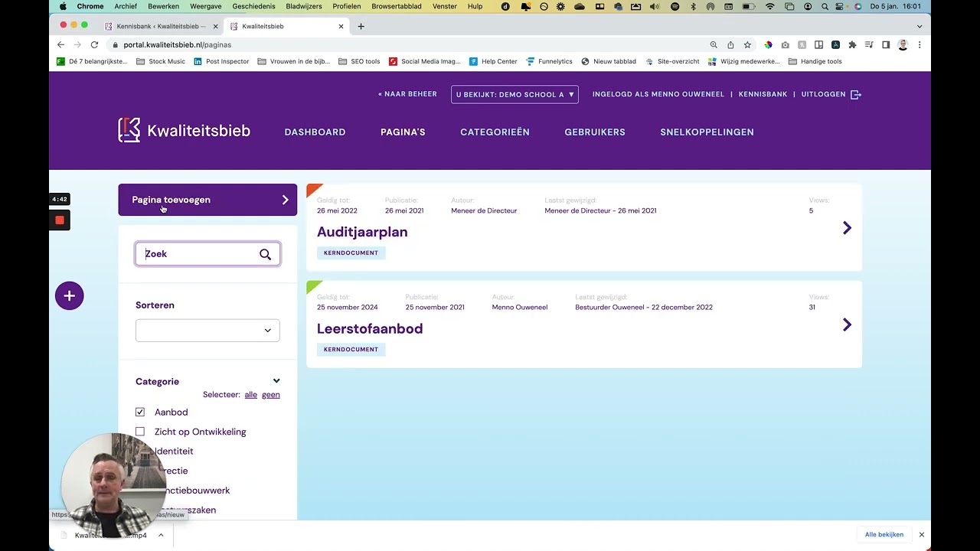This screenshot has height=551, width=980.
Task: Open the Demo School A selector dropdown
Action: click(x=514, y=95)
